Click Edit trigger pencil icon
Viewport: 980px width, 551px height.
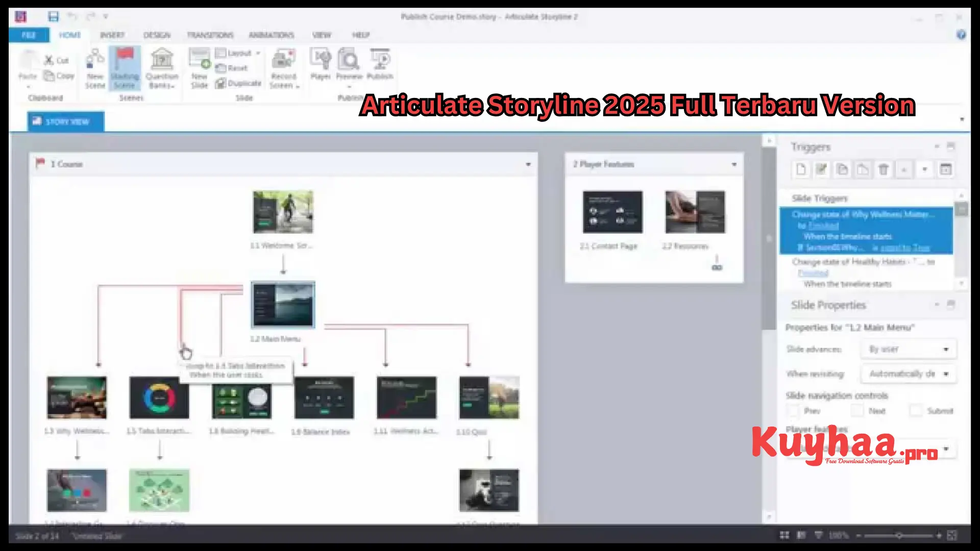coord(821,169)
